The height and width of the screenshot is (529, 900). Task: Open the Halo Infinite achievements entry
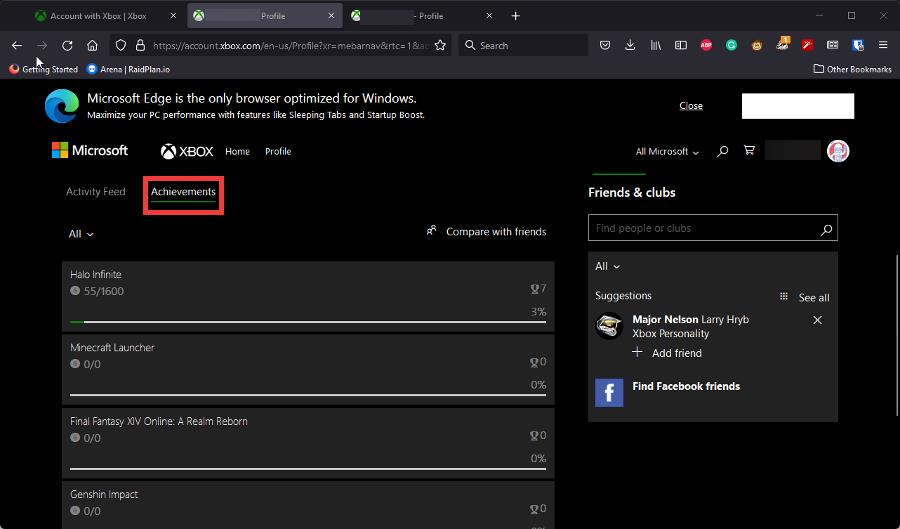(x=308, y=297)
